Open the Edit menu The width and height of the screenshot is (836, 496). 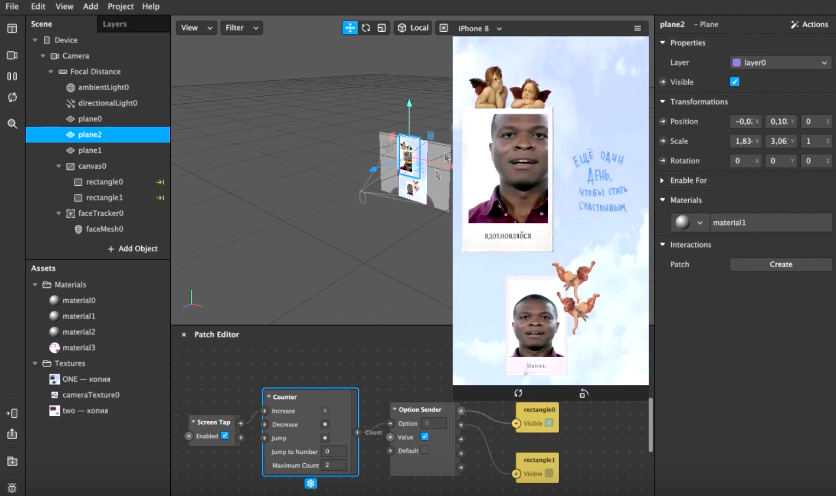(38, 6)
